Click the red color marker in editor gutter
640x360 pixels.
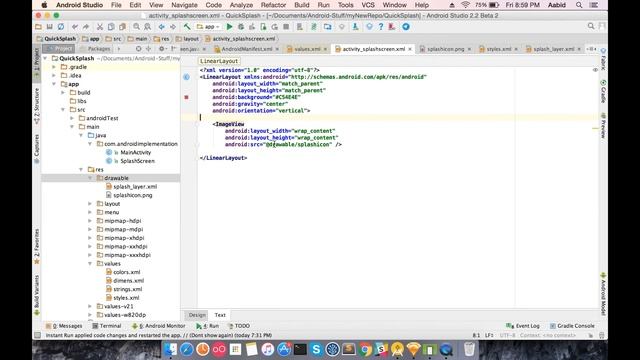click(187, 97)
